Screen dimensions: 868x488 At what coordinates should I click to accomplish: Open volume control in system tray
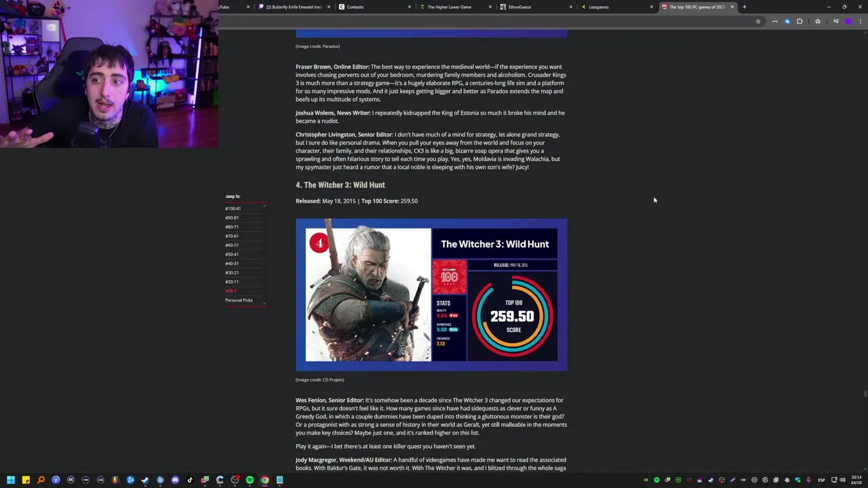[842, 480]
